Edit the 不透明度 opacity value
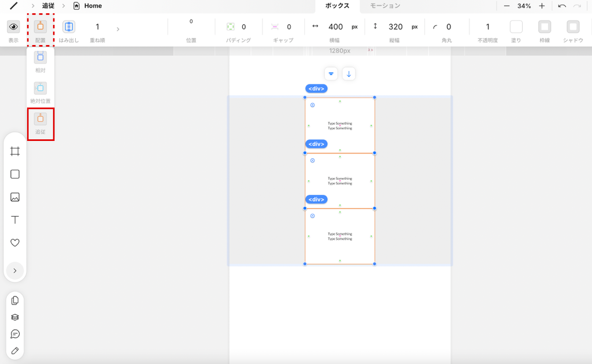The width and height of the screenshot is (592, 364). coord(487,27)
